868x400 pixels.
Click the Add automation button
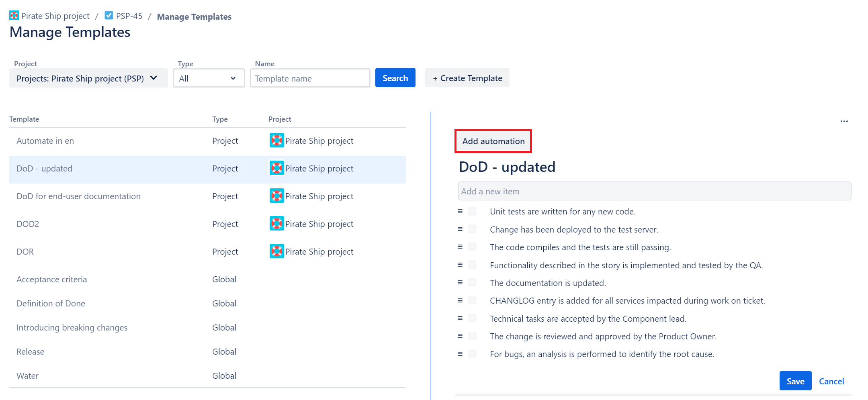[493, 141]
